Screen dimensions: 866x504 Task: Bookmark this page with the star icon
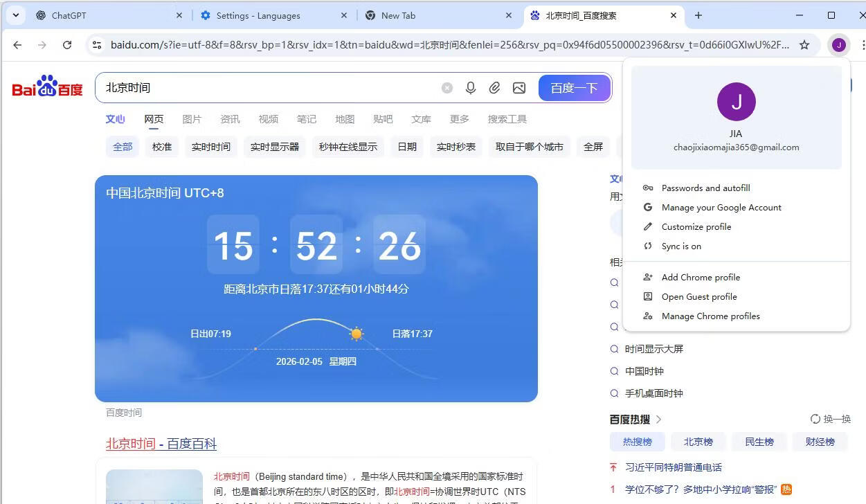pos(804,45)
